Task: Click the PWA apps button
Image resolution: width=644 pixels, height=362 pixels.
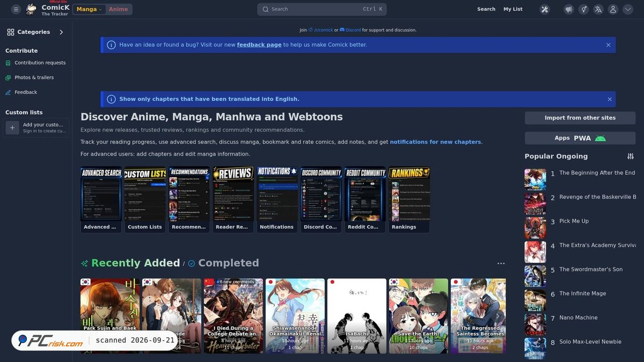Action: pos(580,138)
